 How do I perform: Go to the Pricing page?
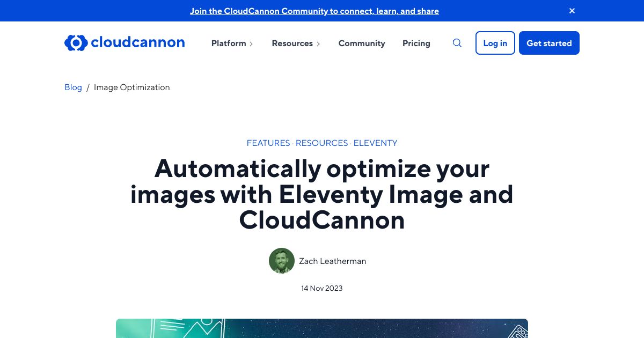pyautogui.click(x=416, y=43)
